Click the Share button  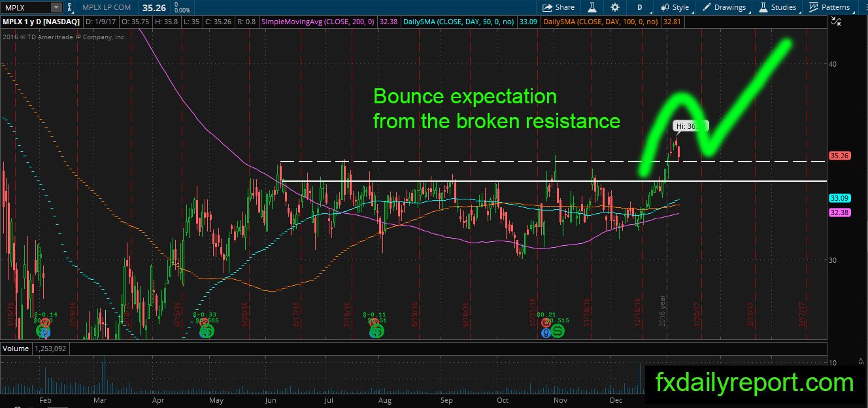tap(559, 7)
